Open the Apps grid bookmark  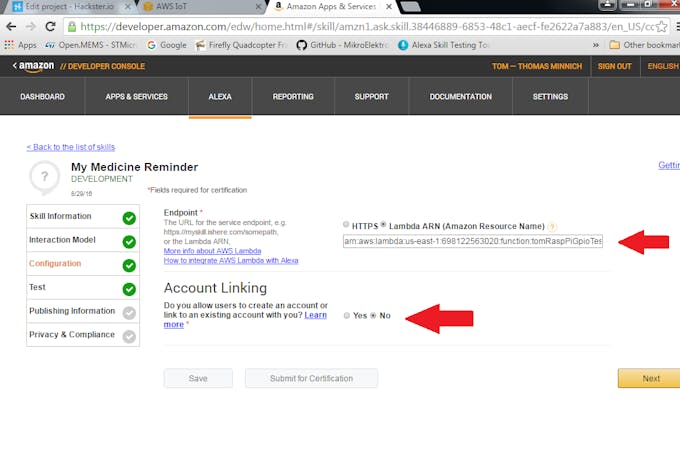coord(20,45)
